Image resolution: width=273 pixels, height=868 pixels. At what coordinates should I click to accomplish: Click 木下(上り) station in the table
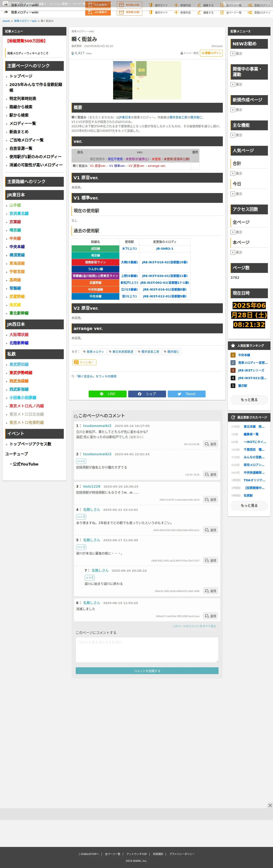pos(129,249)
